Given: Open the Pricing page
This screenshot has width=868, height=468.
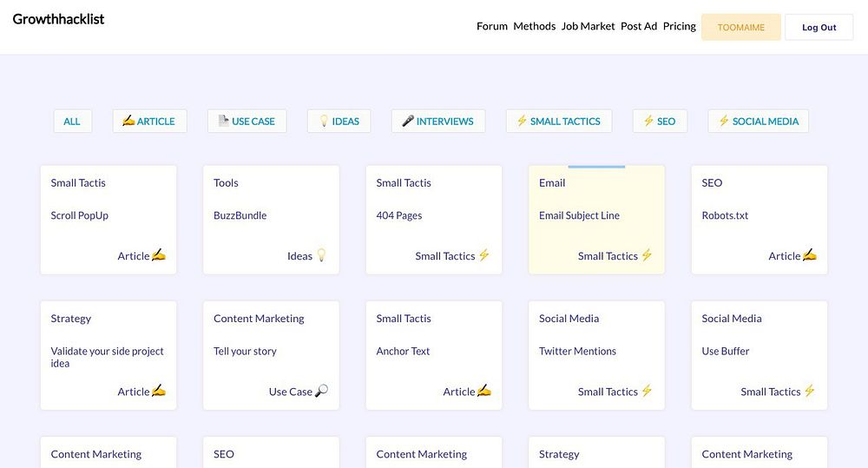Looking at the screenshot, I should (x=680, y=26).
